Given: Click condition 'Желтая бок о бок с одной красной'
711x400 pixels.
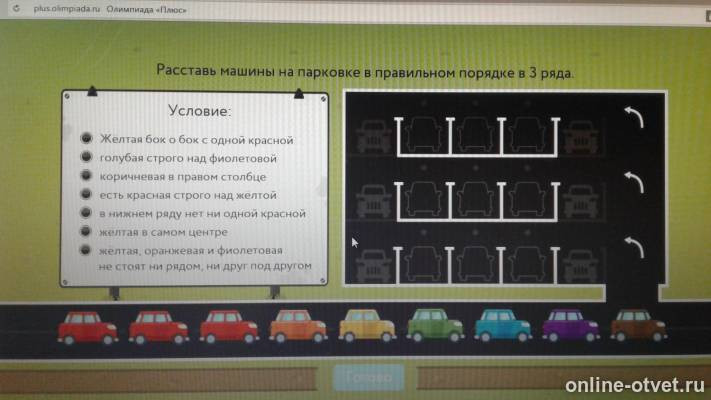Looking at the screenshot, I should 197,140.
